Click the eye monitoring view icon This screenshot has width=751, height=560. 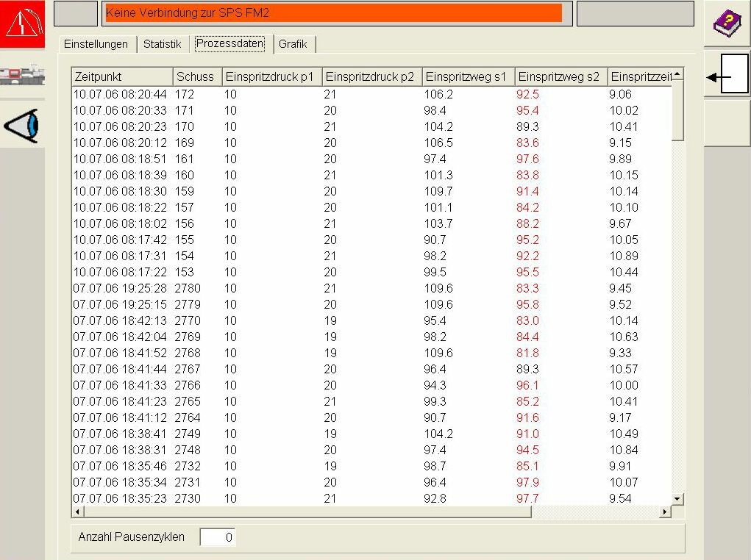coord(22,126)
